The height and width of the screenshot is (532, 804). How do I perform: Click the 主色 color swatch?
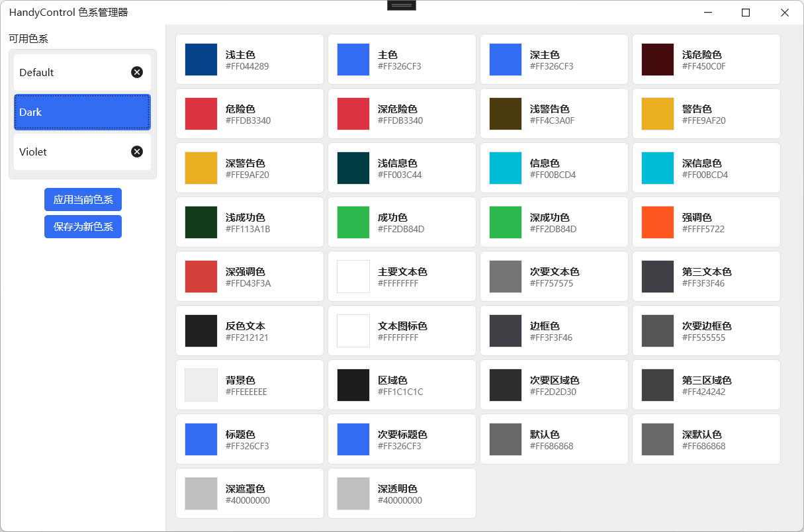coord(353,59)
